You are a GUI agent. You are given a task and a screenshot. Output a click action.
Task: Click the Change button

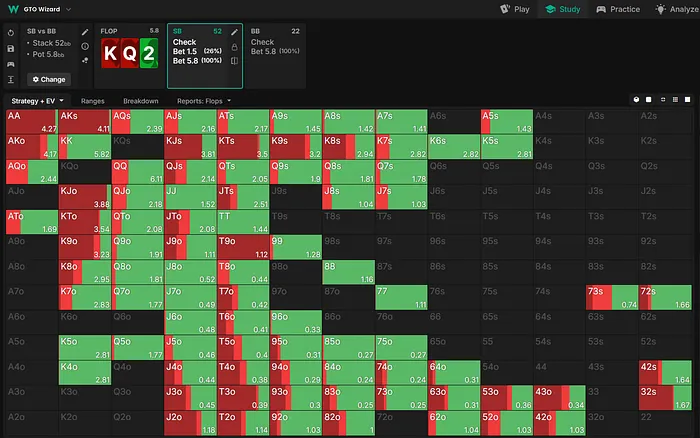(x=48, y=79)
